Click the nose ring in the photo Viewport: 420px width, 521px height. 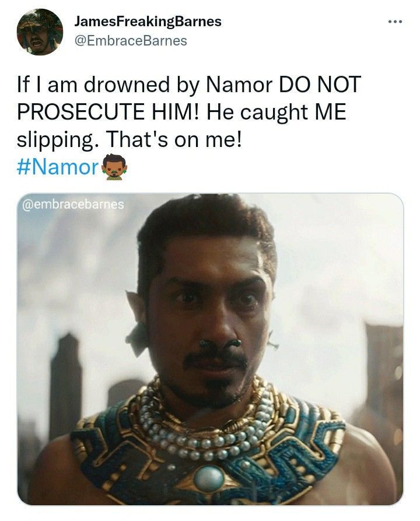(x=219, y=343)
